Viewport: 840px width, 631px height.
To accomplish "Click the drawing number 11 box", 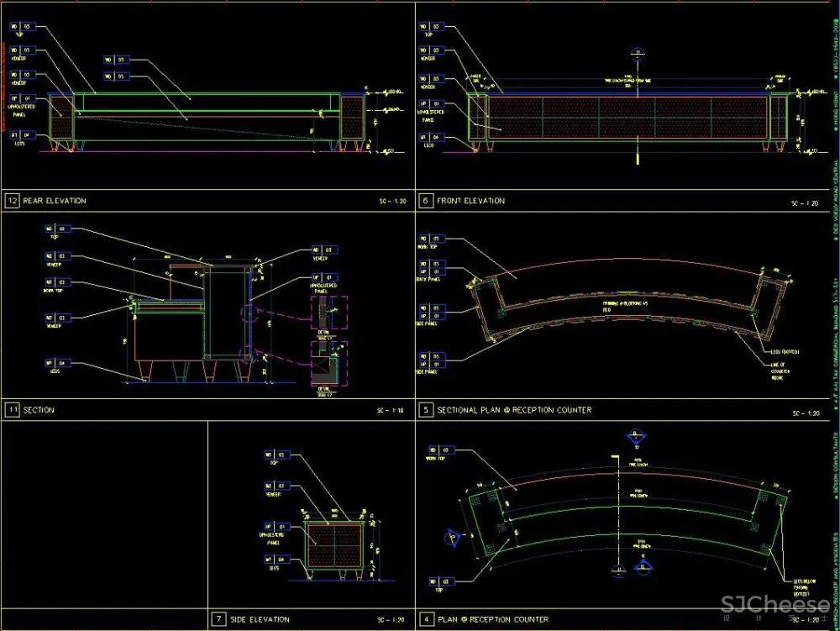I will click(x=13, y=410).
